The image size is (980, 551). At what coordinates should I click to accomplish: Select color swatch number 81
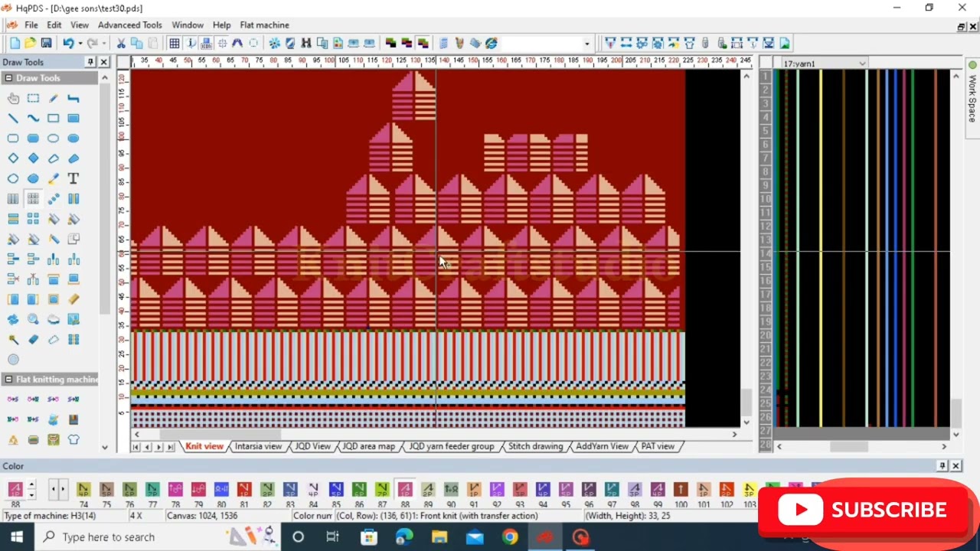244,489
